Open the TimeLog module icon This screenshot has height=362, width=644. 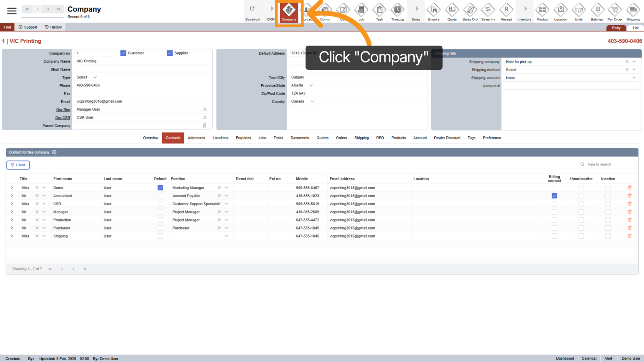click(x=398, y=11)
